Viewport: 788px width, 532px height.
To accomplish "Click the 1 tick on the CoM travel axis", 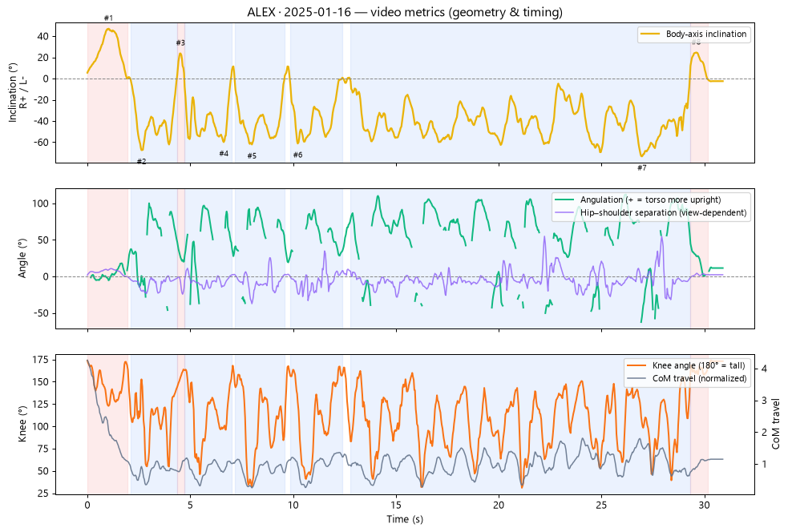I will tap(764, 464).
